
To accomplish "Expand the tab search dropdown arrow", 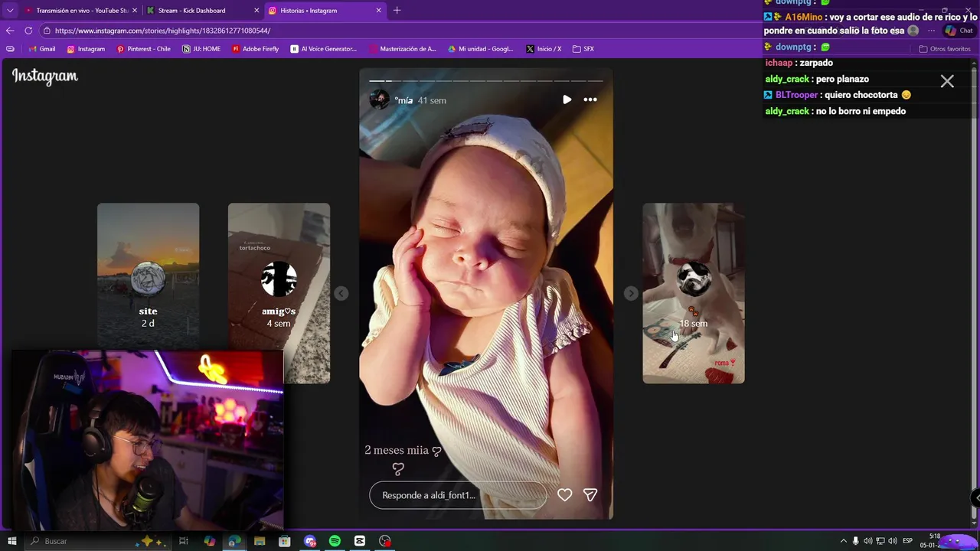I will coord(10,11).
